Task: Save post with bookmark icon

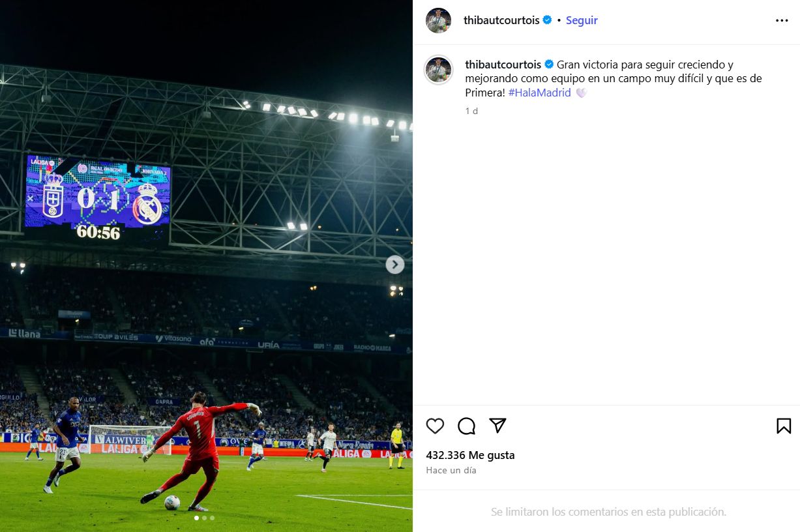Action: [x=784, y=426]
